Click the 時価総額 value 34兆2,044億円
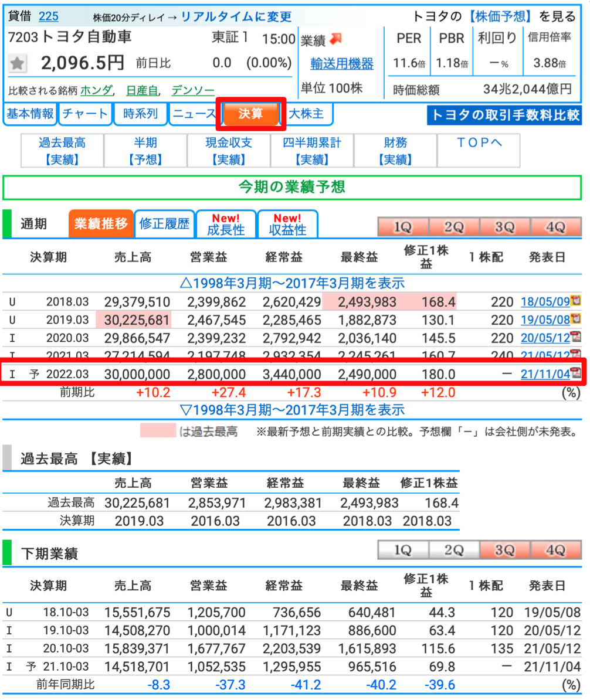The height and width of the screenshot is (700, 590). pyautogui.click(x=527, y=89)
